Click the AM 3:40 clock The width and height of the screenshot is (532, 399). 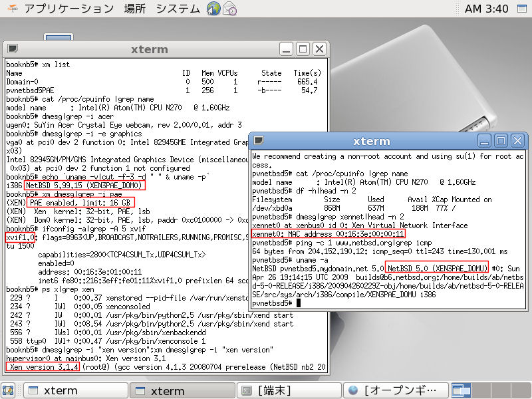point(486,9)
